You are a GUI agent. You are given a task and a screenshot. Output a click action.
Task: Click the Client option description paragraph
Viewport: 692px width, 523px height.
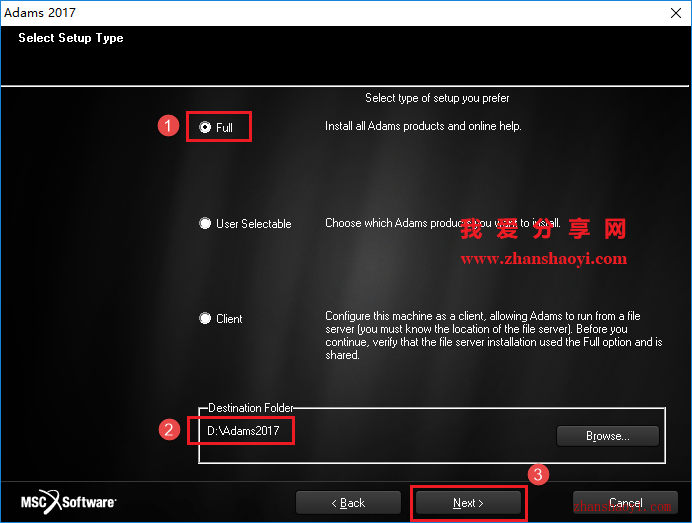(493, 335)
